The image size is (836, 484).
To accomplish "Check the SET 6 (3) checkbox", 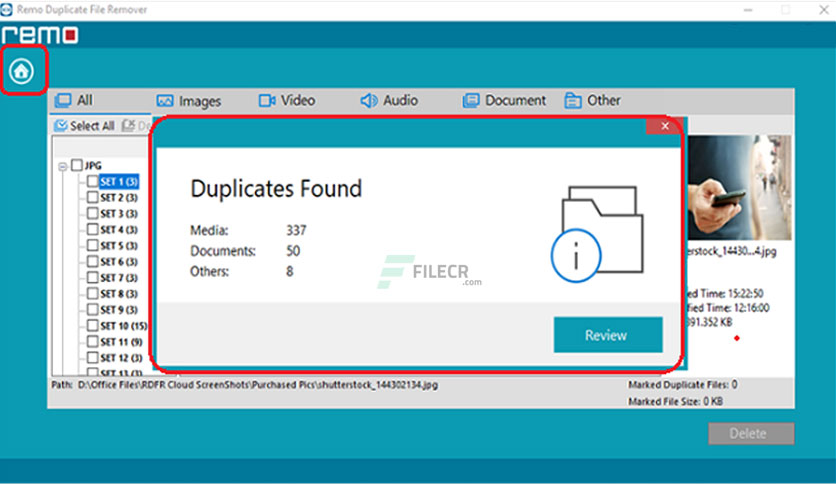I will [92, 261].
